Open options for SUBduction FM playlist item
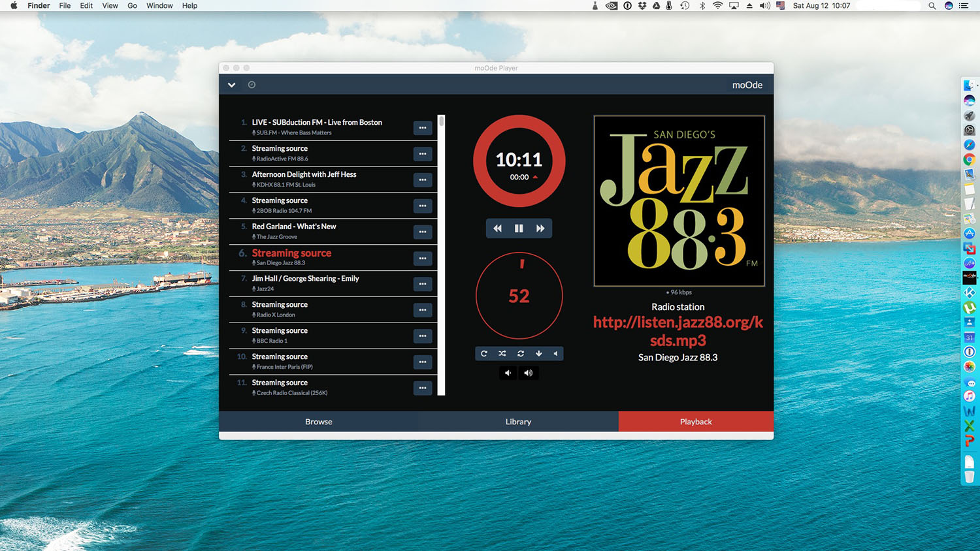This screenshot has height=551, width=980. (423, 128)
